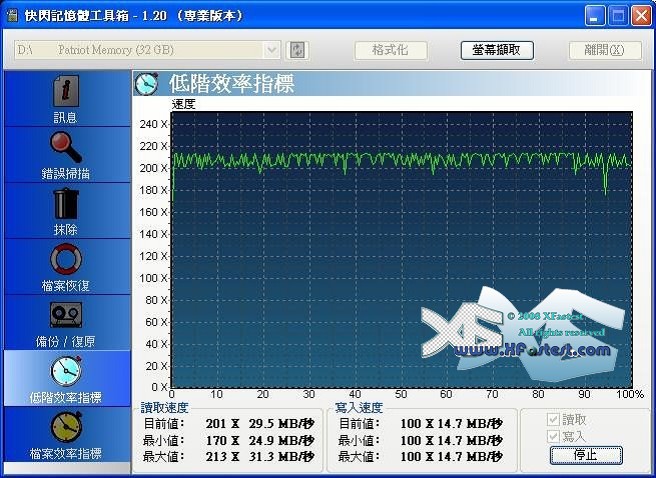Expand the Patriot Memory drive dropdown
Viewport: 656px width, 478px height.
272,50
